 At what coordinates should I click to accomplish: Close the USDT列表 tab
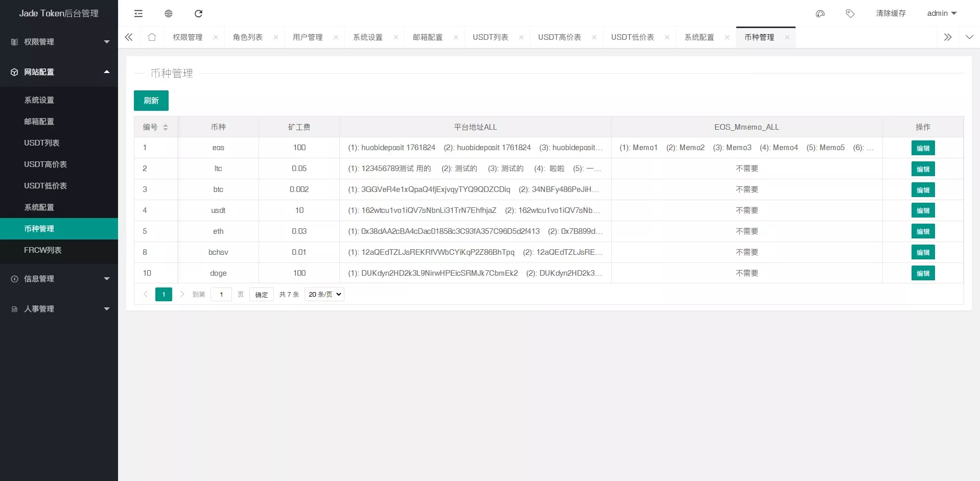click(521, 37)
